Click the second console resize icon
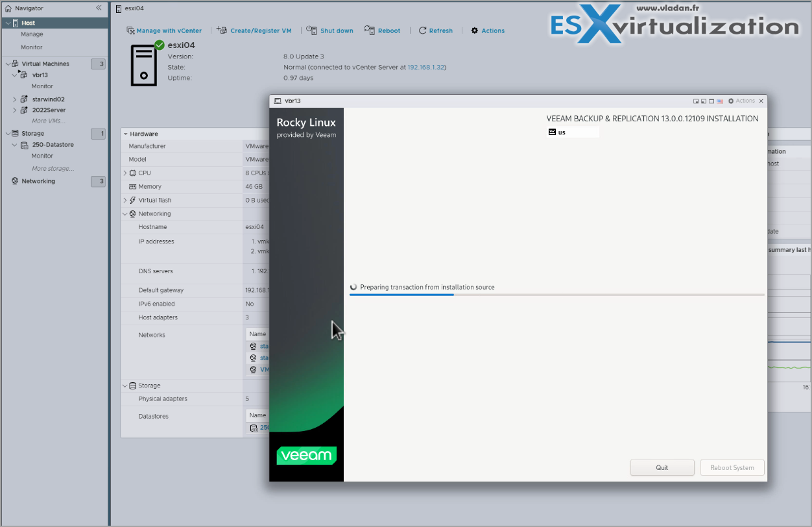Viewport: 812px width, 527px height. [704, 101]
